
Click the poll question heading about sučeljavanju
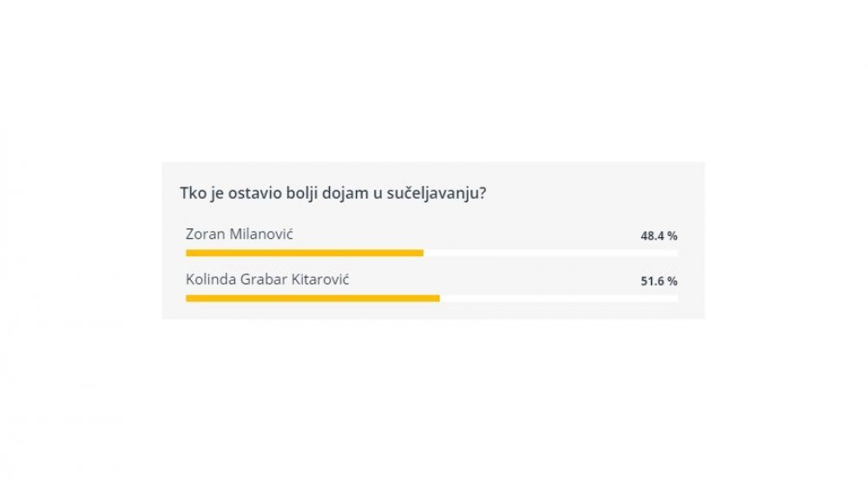pyautogui.click(x=332, y=194)
